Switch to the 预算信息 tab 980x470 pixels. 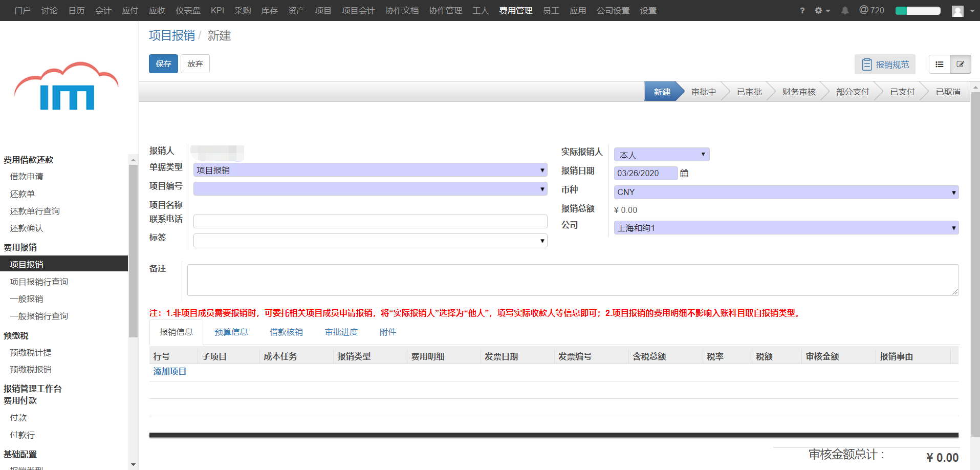point(231,332)
